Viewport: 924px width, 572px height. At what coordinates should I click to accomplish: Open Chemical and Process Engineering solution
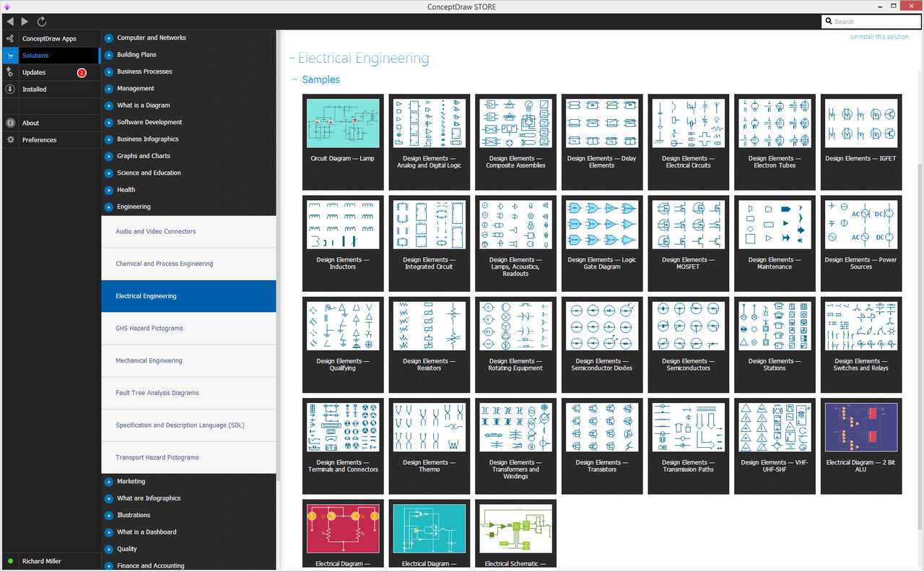tap(188, 264)
